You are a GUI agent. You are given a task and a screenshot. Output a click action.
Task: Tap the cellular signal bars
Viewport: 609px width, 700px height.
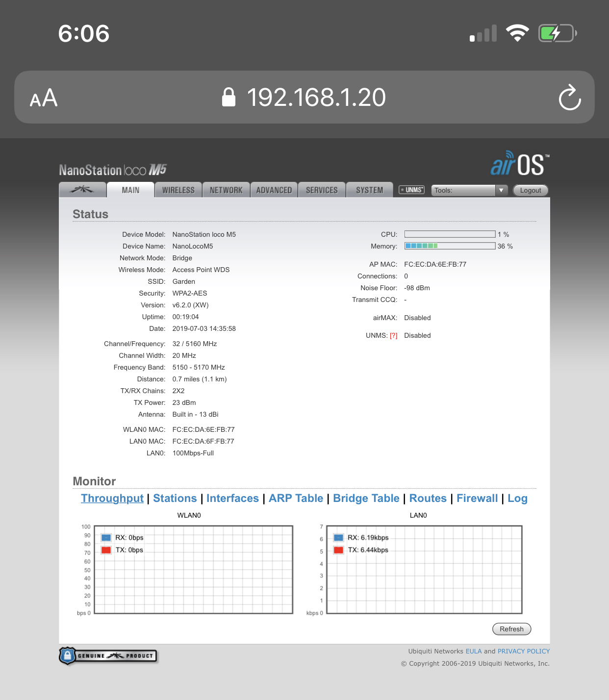pyautogui.click(x=483, y=33)
